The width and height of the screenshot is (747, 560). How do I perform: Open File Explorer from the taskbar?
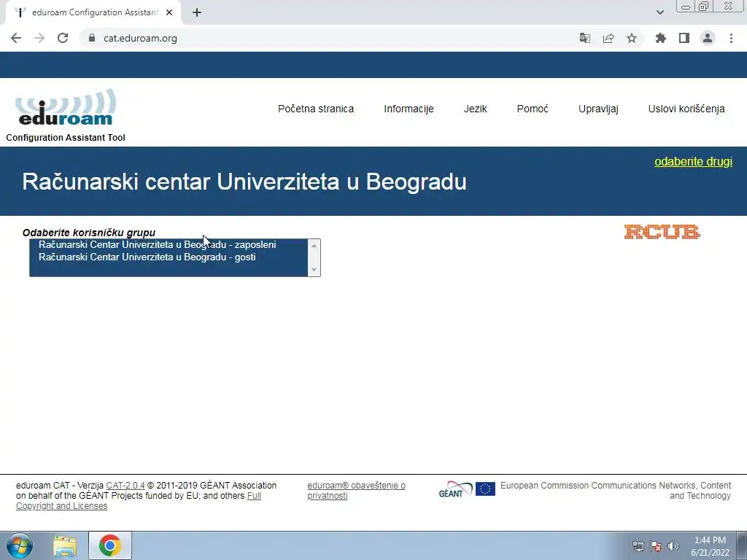[65, 546]
